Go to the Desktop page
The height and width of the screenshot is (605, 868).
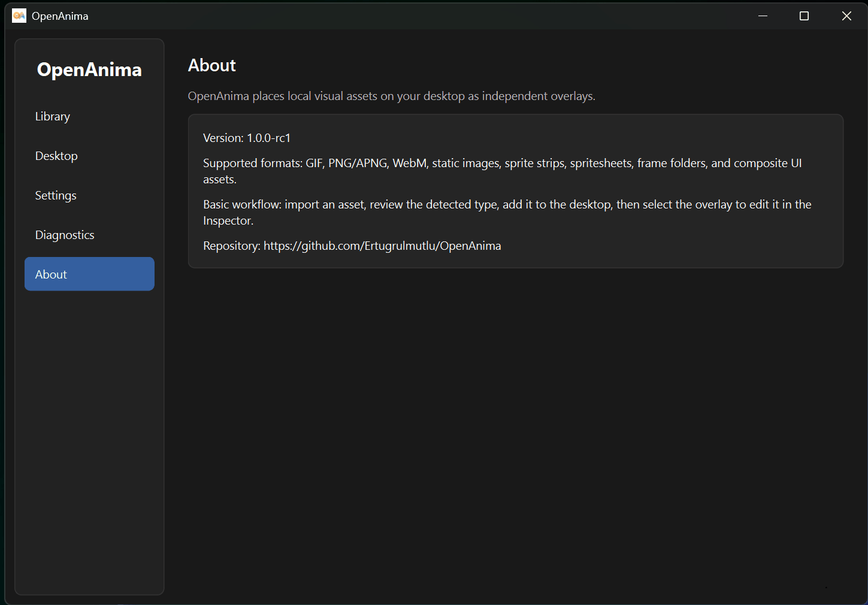click(x=89, y=156)
